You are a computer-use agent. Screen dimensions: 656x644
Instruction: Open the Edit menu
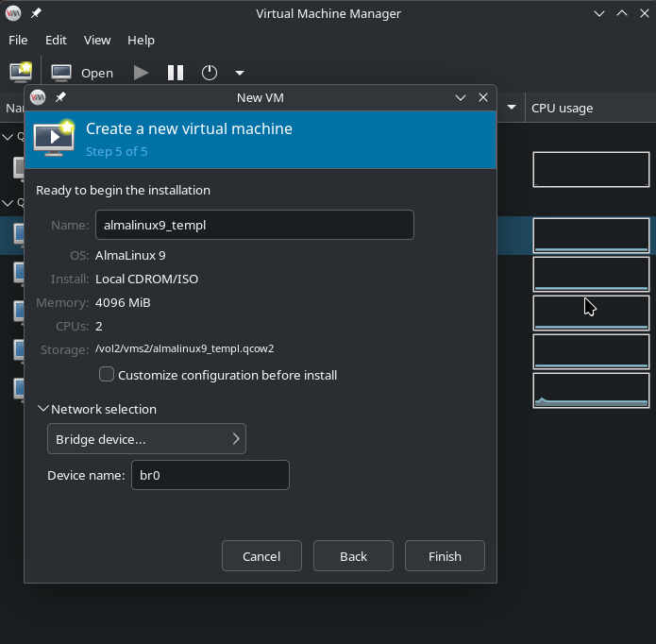(56, 41)
